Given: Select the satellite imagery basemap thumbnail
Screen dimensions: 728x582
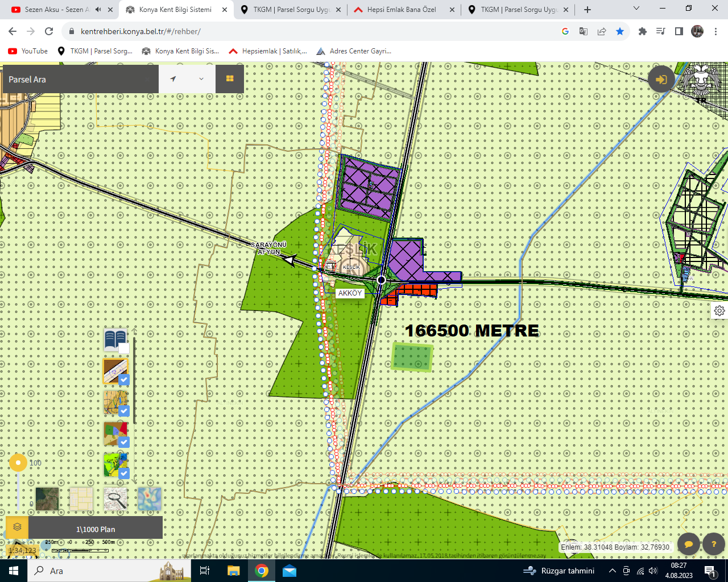Looking at the screenshot, I should (47, 499).
